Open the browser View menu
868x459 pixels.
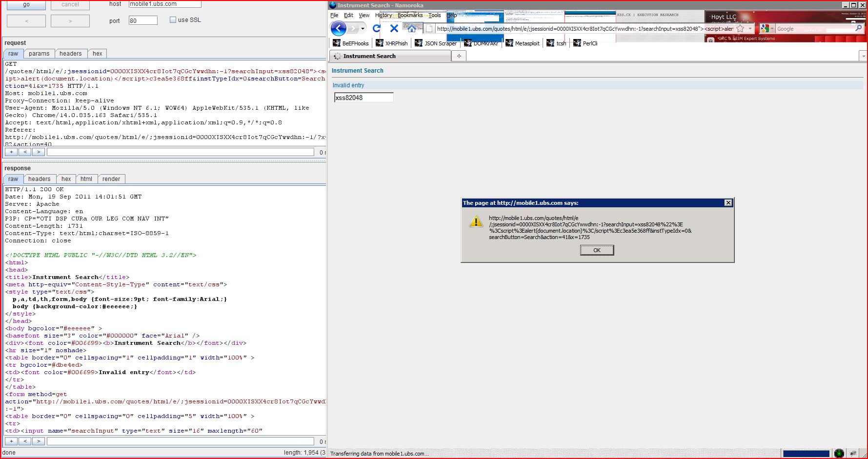click(x=364, y=15)
